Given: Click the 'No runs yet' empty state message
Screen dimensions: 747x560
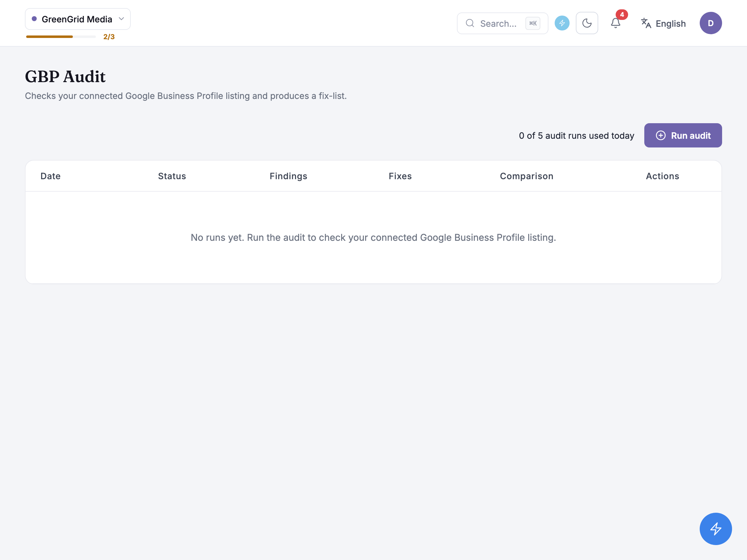Looking at the screenshot, I should coord(374,238).
